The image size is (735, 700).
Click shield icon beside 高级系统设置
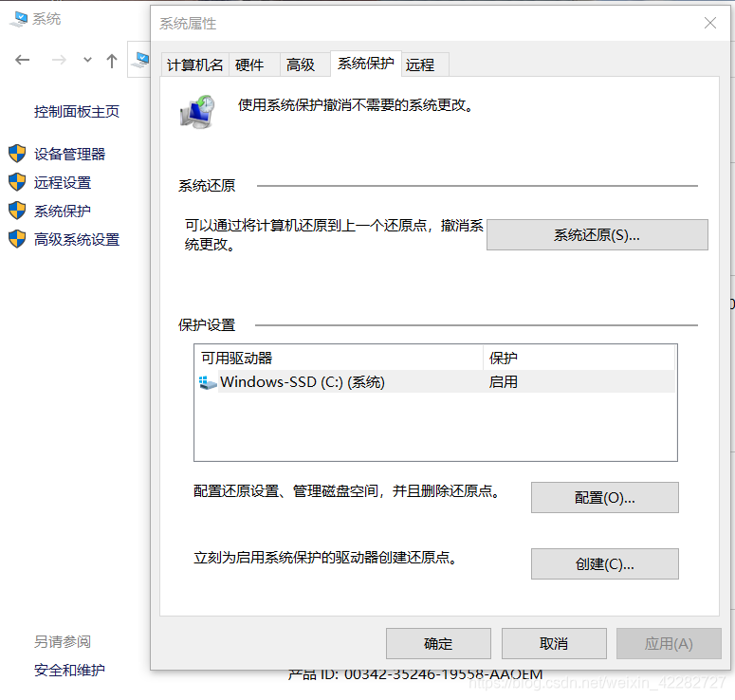(x=17, y=239)
